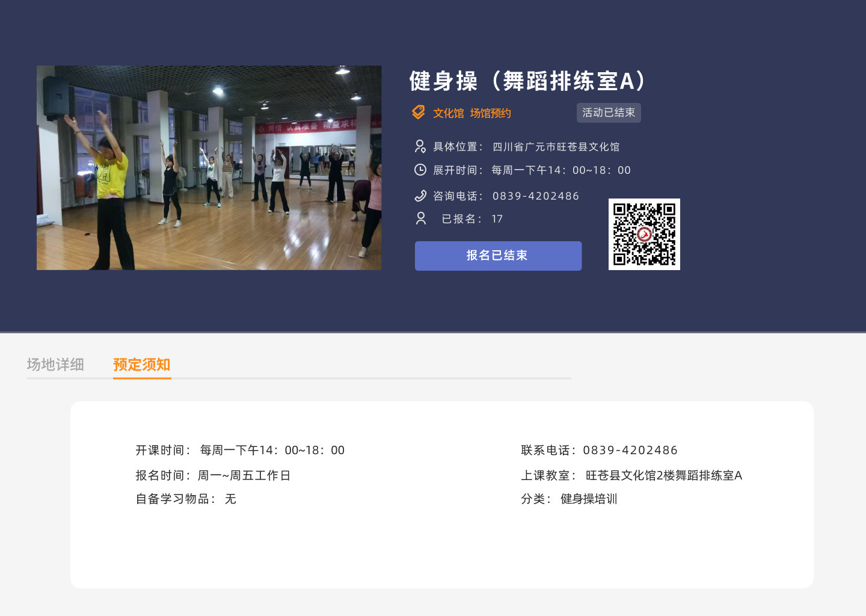Viewport: 866px width, 616px height.
Task: Switch to the 场地详细 tab
Action: point(55,365)
